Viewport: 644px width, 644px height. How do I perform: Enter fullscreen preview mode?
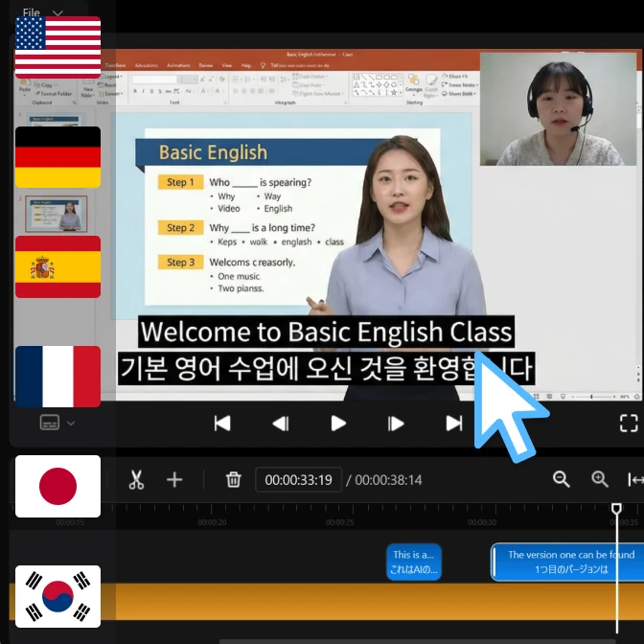pyautogui.click(x=629, y=423)
